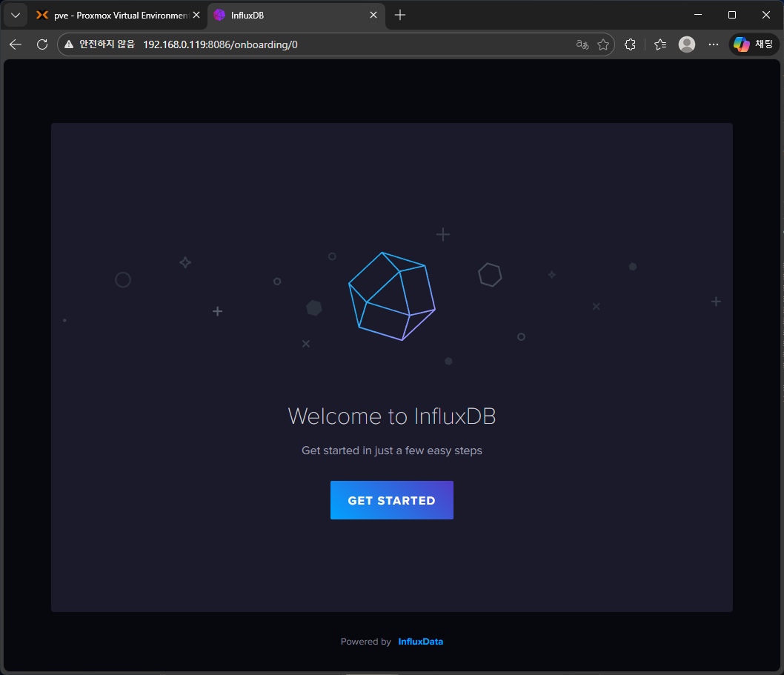Open the browser extensions menu
The height and width of the screenshot is (675, 784).
coord(630,44)
